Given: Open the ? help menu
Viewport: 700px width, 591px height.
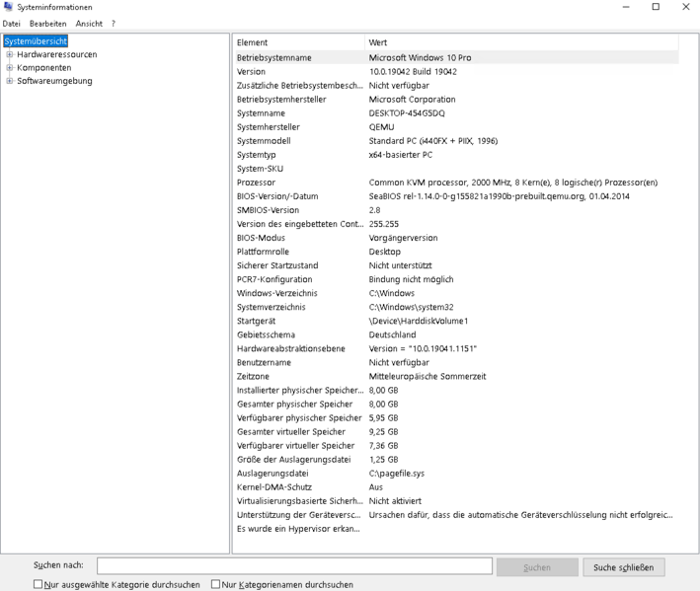Looking at the screenshot, I should click(114, 23).
